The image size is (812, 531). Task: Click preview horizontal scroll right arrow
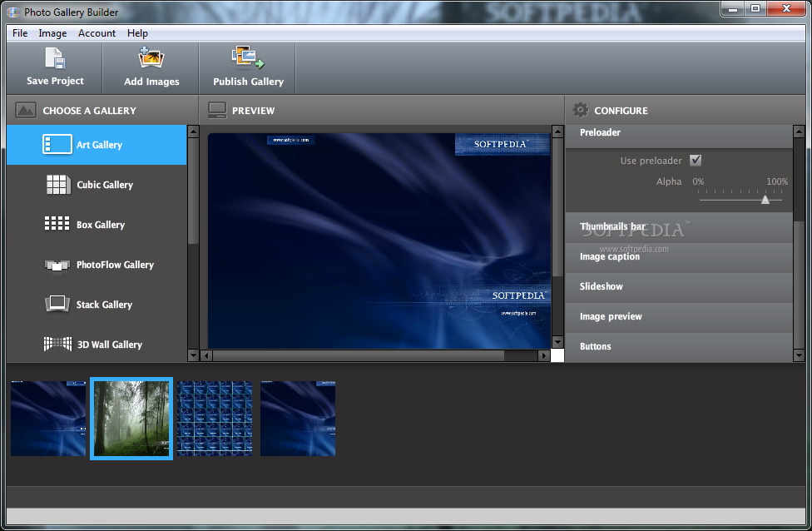[544, 355]
